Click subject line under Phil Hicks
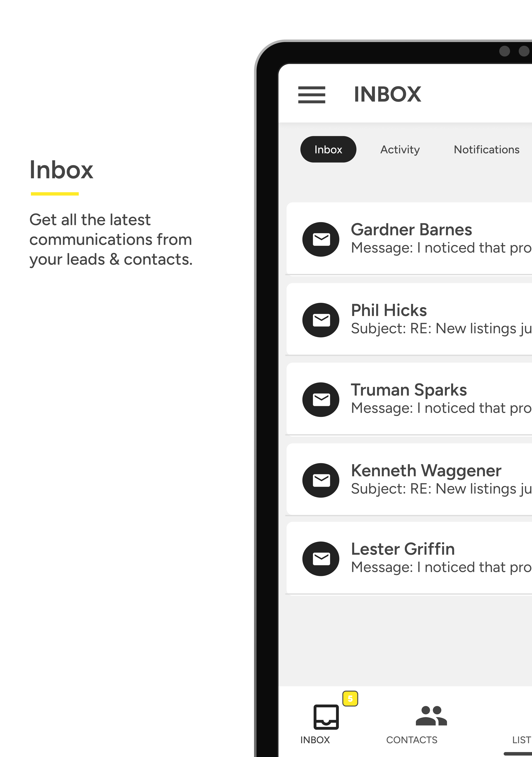 tap(441, 329)
